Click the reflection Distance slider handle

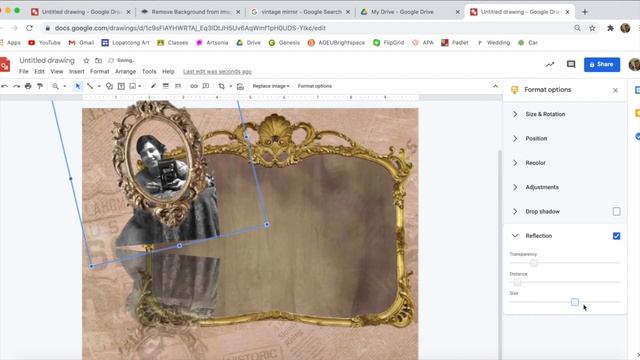(517, 282)
